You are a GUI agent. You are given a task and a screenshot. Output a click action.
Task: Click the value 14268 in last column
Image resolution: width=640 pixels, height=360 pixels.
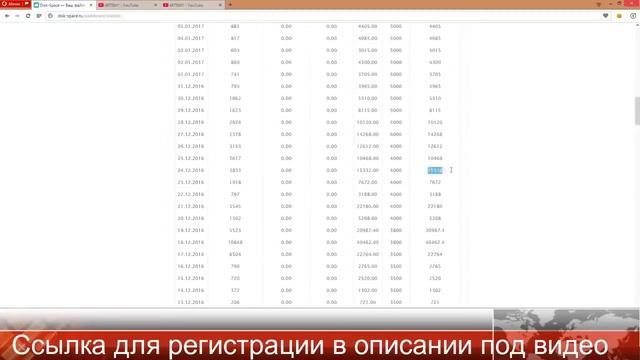point(435,134)
